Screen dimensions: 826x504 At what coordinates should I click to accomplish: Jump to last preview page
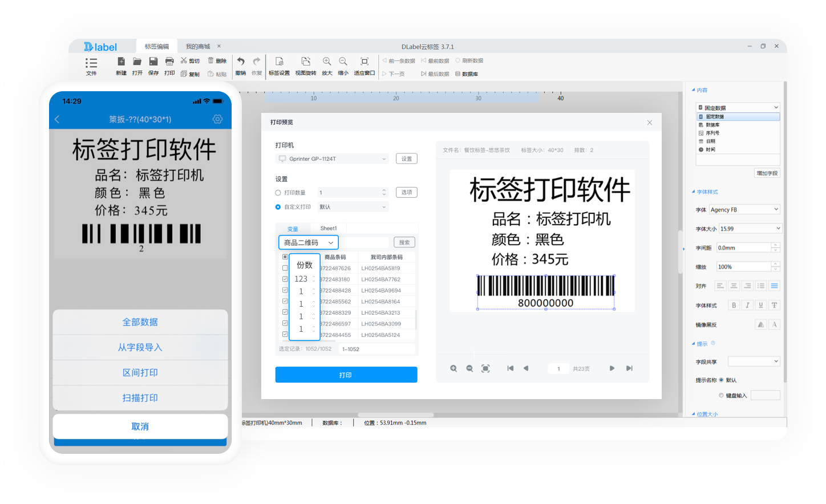coord(629,368)
